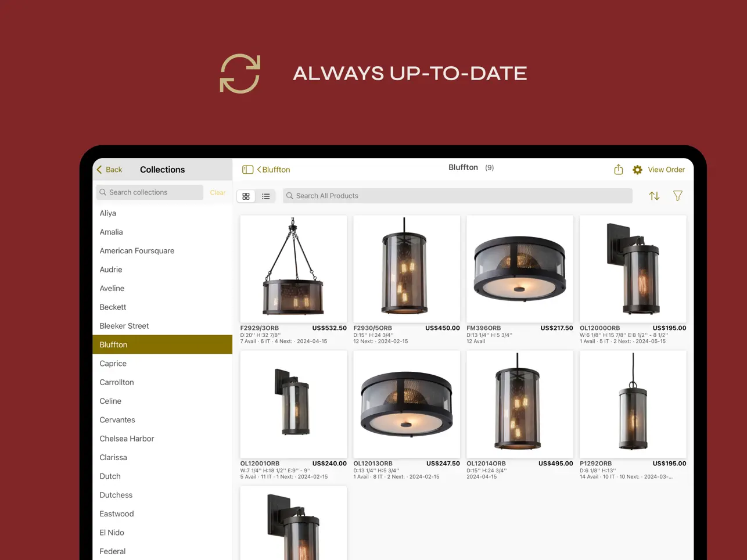
Task: Click the US$495.00 price
Action: coord(556,464)
